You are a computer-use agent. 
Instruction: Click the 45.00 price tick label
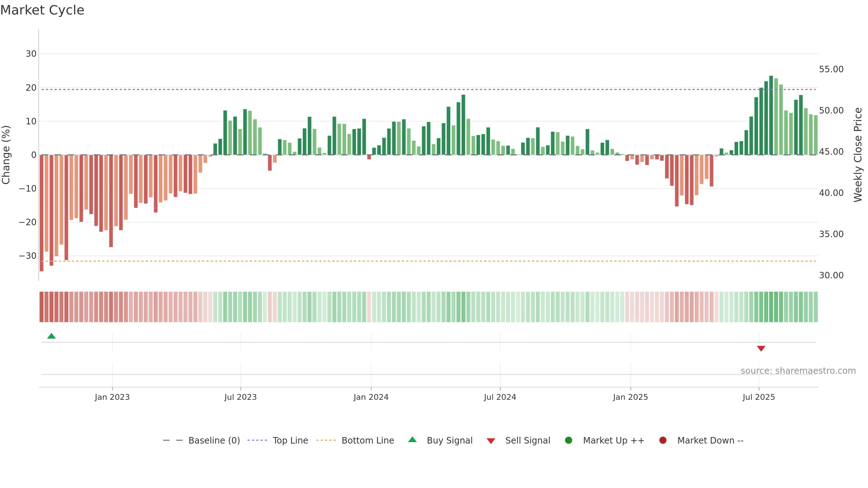point(831,151)
